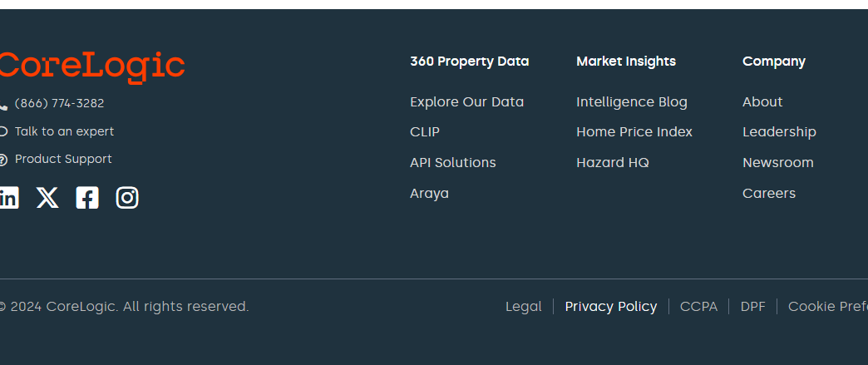Go to the About page

coord(762,102)
